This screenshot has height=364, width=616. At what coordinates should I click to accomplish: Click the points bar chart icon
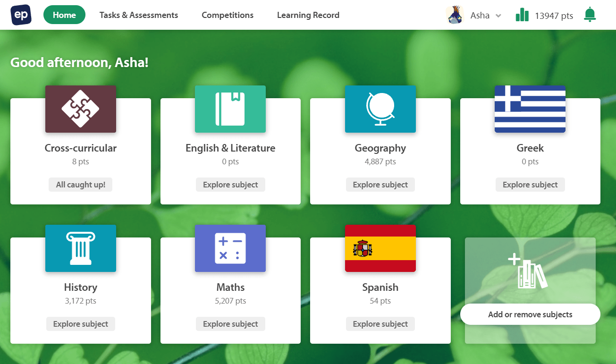(522, 15)
